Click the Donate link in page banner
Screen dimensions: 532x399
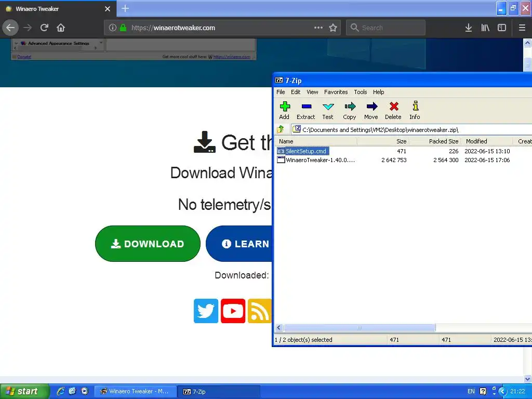coord(24,57)
